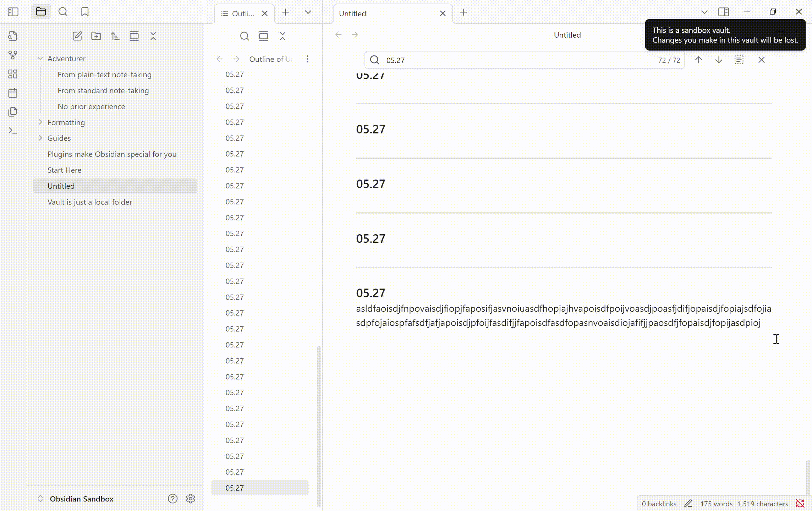Toggle right sidebar visibility
812x511 pixels.
(723, 12)
